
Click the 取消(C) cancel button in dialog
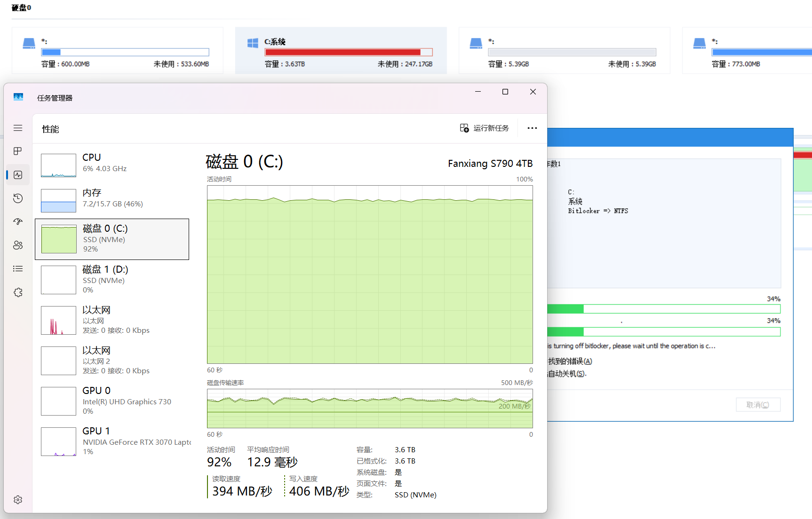click(x=758, y=405)
